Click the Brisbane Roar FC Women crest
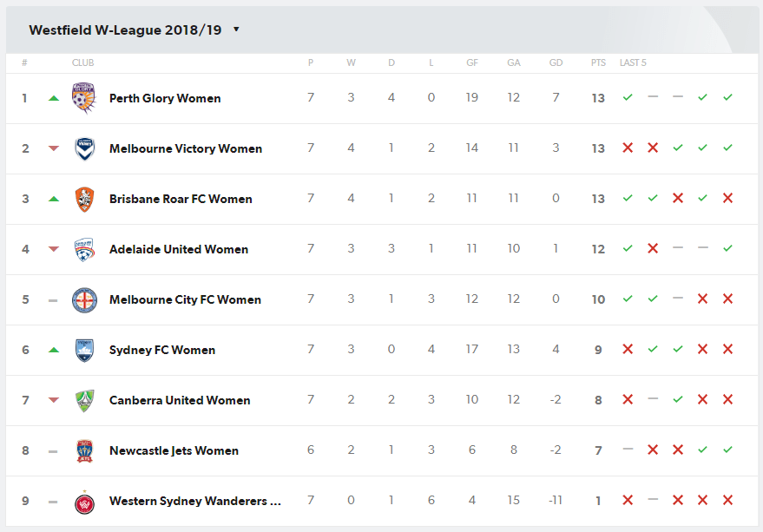This screenshot has width=763, height=532. tap(85, 199)
